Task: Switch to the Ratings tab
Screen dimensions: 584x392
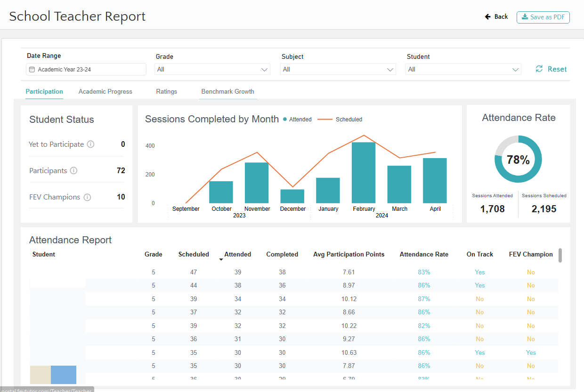Action: coord(167,91)
